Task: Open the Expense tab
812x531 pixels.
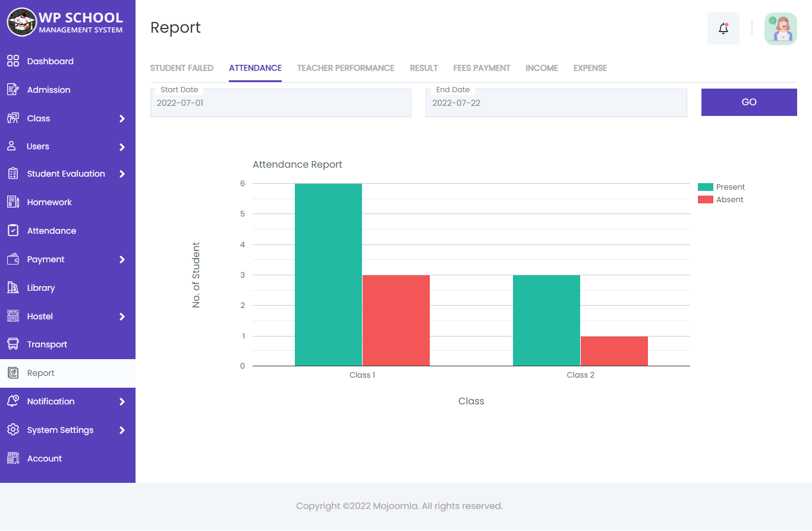Action: (590, 68)
